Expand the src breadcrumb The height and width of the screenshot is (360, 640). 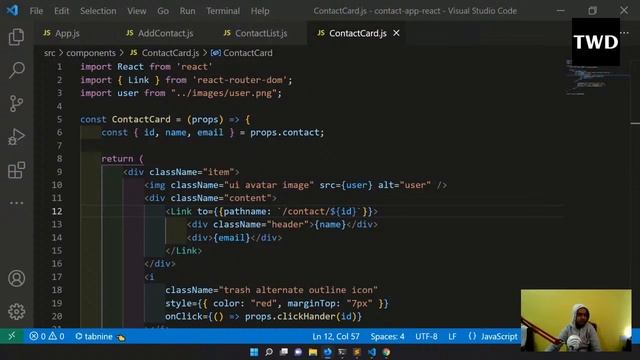(x=49, y=53)
